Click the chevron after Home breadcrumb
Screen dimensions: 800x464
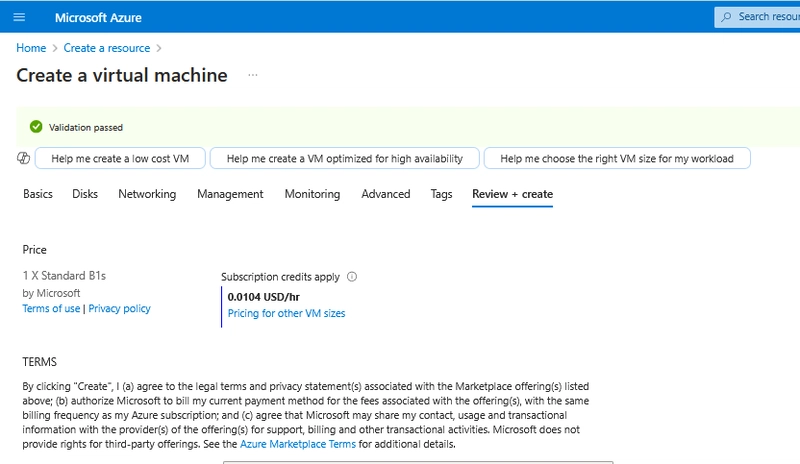pos(55,48)
